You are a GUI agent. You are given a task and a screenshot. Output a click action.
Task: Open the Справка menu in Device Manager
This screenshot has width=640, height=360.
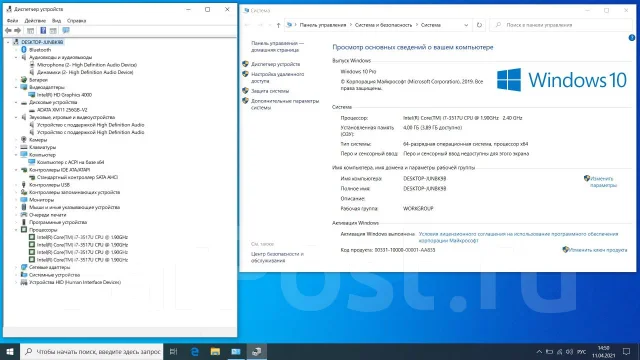(x=76, y=20)
